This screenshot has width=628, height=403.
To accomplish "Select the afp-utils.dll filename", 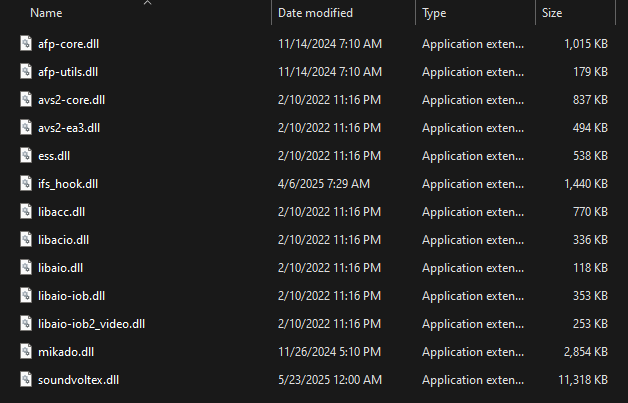I will (x=68, y=72).
